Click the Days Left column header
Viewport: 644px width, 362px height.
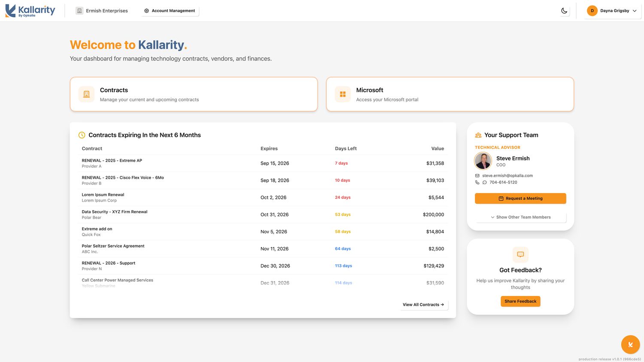tap(346, 148)
